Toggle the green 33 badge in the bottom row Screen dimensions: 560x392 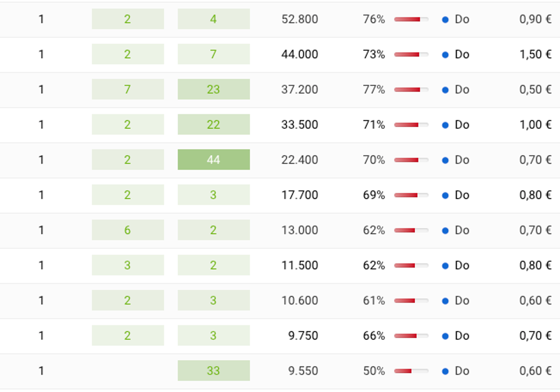tap(213, 371)
